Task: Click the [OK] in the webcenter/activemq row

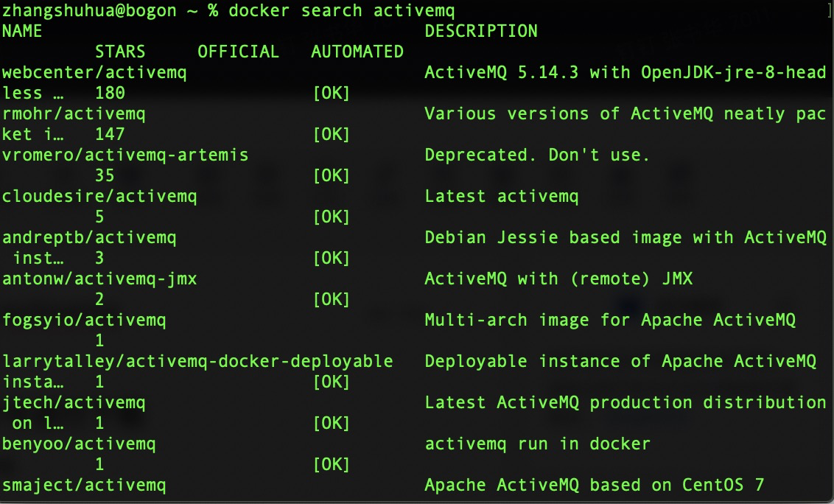Action: pyautogui.click(x=332, y=93)
